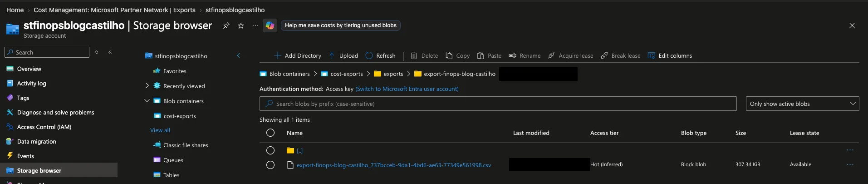
Task: Refresh the blob list
Action: pos(380,55)
